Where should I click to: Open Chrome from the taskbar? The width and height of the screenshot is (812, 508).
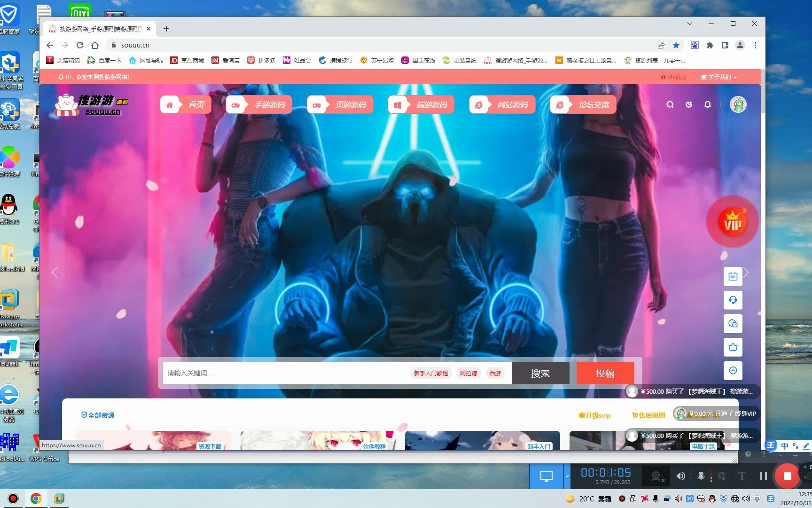point(36,499)
